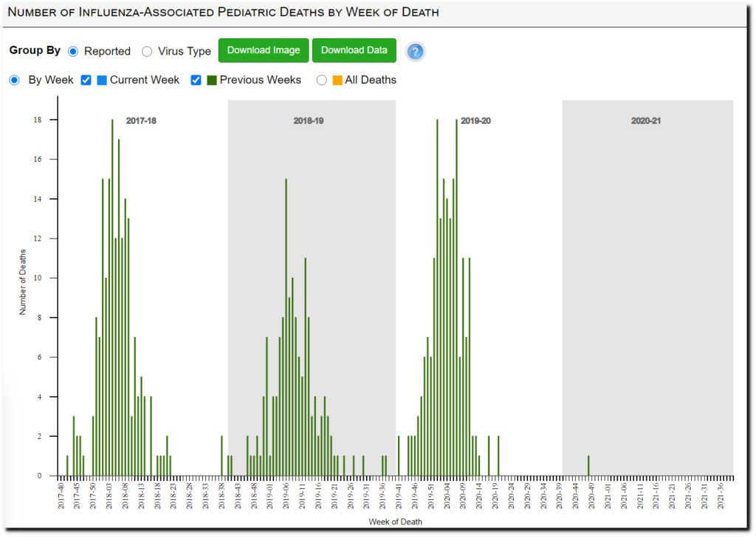Select the All Deaths radio button
The width and height of the screenshot is (756, 537).
tap(321, 80)
